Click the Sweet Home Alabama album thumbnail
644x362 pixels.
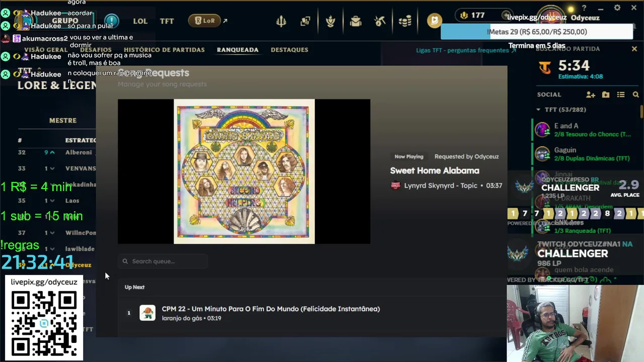[244, 171]
